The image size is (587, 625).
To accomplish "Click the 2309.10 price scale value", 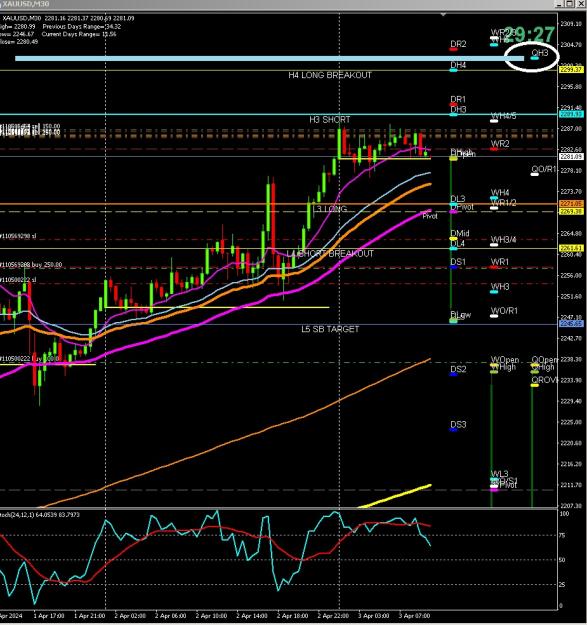I will pyautogui.click(x=571, y=24).
